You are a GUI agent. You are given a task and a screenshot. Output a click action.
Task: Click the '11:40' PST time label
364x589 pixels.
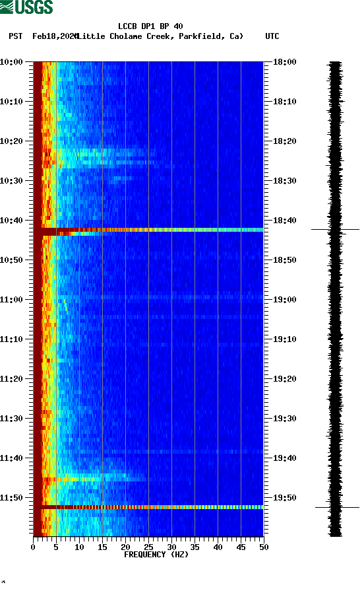[11, 458]
